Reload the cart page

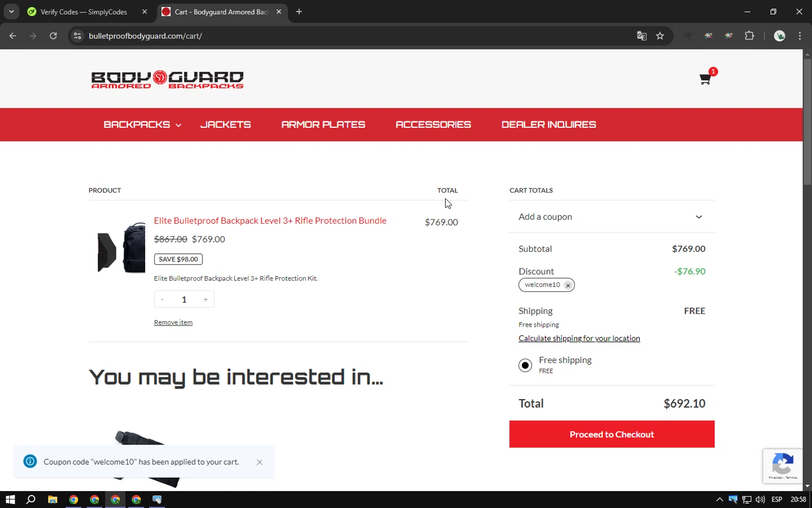point(53,36)
